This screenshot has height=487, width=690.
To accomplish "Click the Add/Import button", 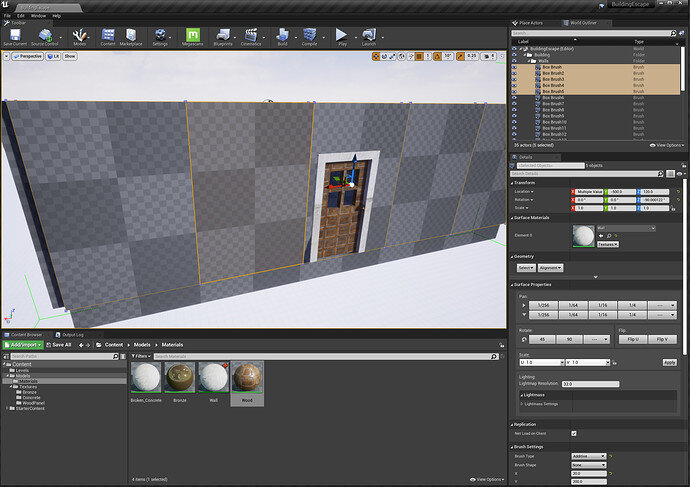I will click(23, 345).
